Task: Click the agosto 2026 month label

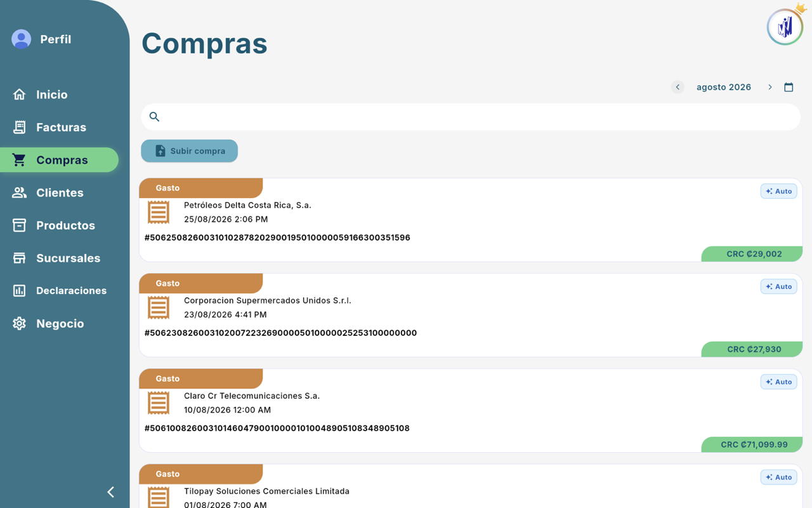Action: 724,87
